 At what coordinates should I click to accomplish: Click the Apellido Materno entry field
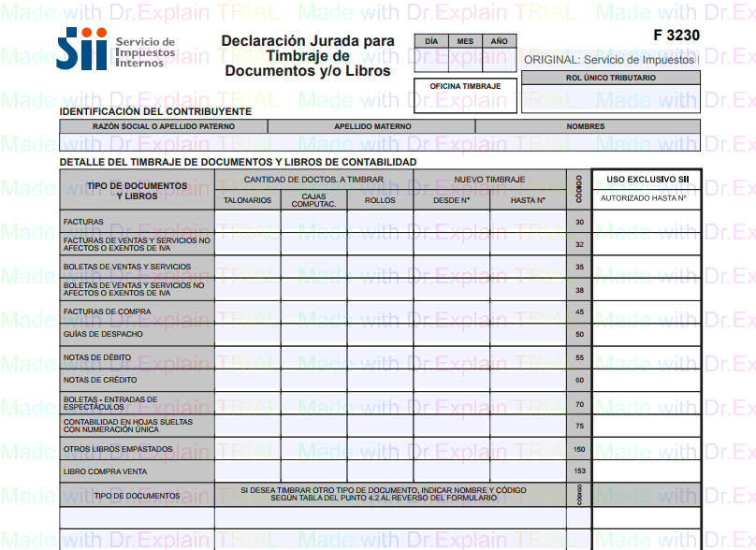click(371, 142)
